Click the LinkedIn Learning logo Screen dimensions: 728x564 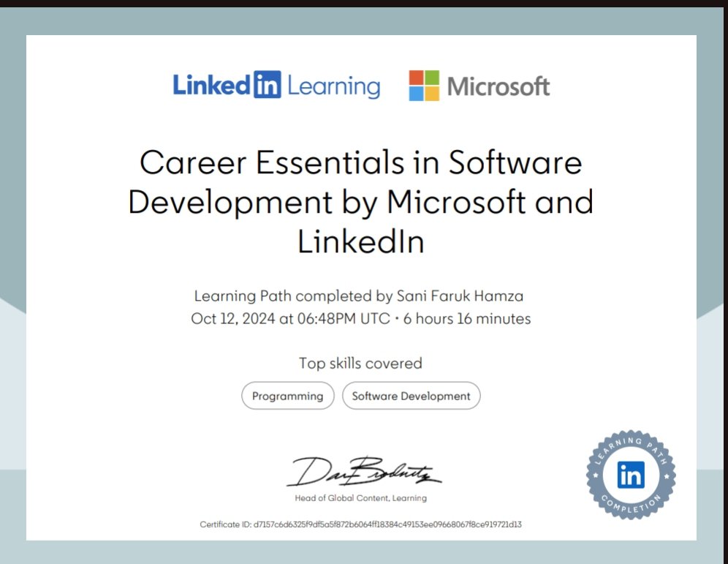pos(277,85)
